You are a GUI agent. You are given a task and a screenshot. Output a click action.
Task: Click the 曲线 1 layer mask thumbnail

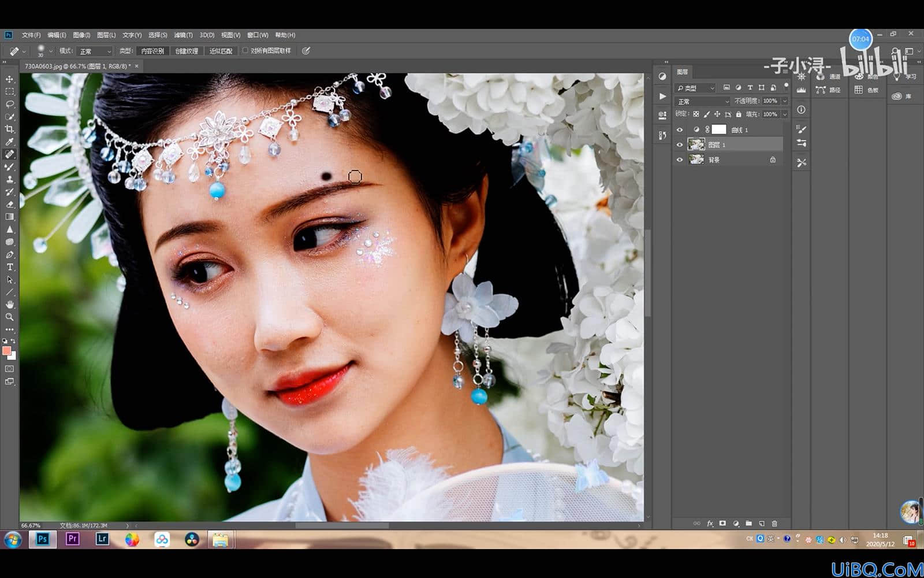tap(719, 130)
